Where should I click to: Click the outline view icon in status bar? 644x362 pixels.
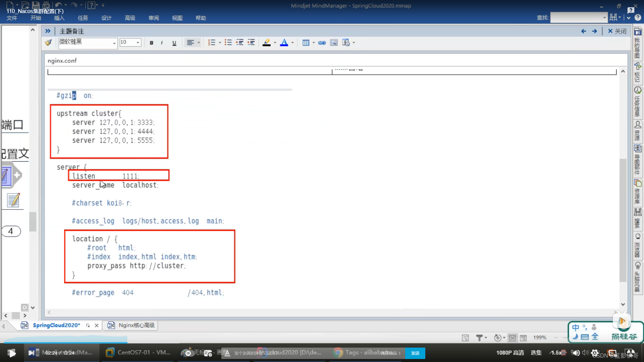pyautogui.click(x=523, y=338)
